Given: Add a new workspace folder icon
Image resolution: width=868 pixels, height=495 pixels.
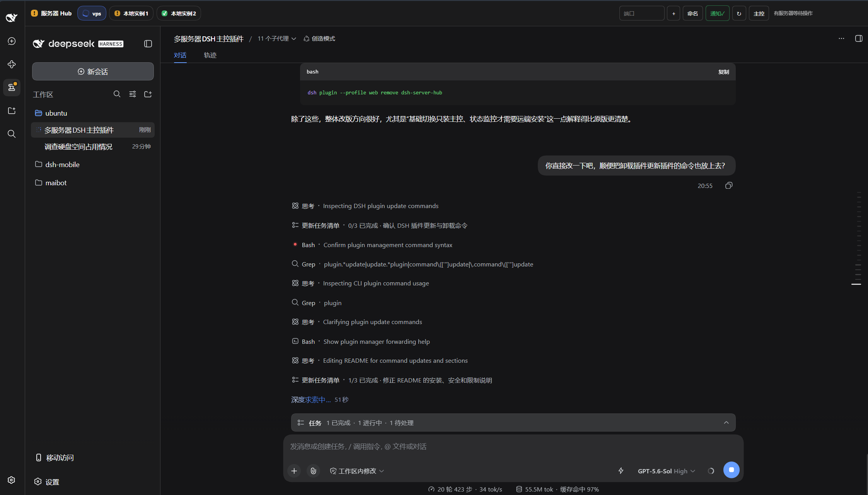Looking at the screenshot, I should coord(148,94).
